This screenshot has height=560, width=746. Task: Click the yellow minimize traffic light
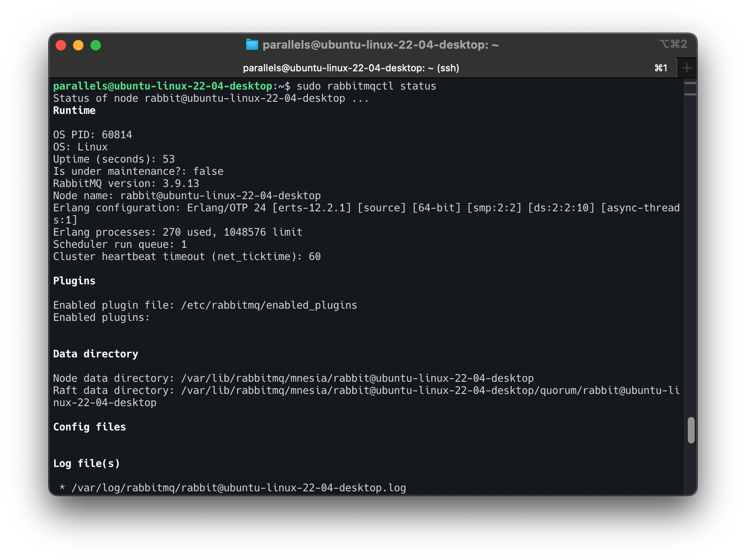(79, 45)
